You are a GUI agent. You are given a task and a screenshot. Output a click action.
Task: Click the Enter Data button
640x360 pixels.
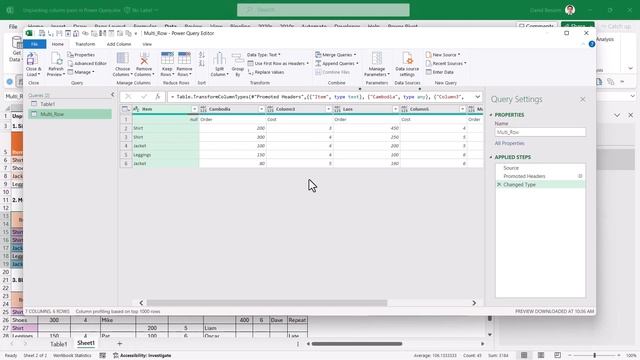(x=440, y=72)
